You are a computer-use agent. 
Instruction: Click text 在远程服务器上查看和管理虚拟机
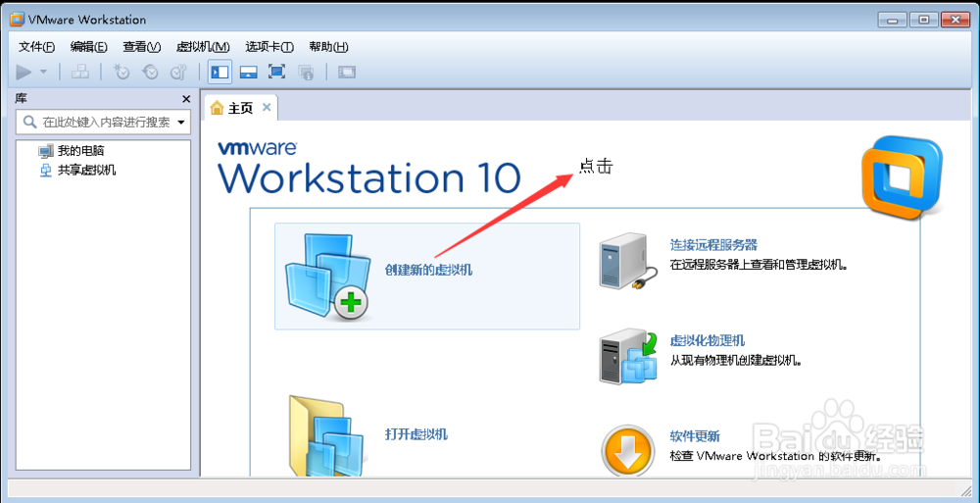click(x=759, y=265)
